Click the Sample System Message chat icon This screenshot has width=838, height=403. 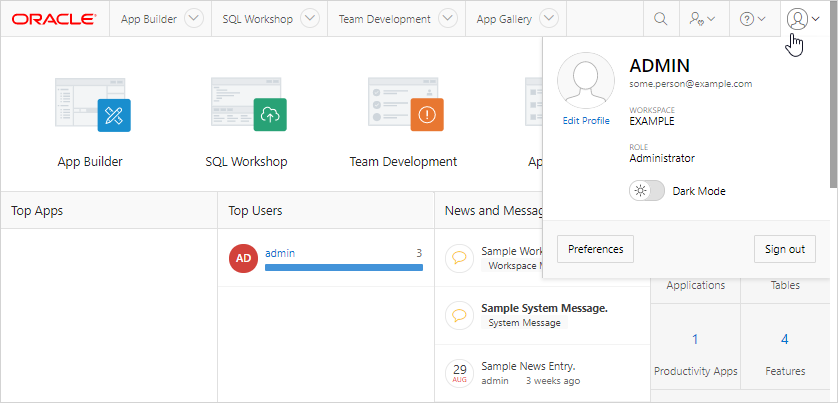pyautogui.click(x=459, y=315)
